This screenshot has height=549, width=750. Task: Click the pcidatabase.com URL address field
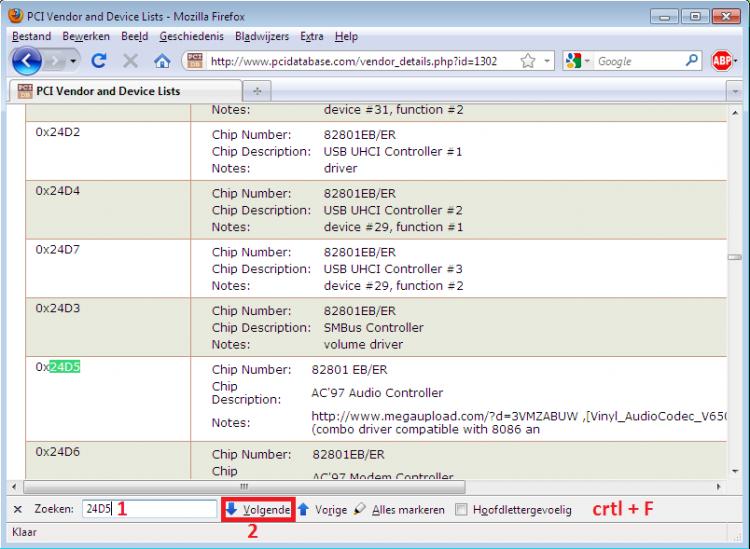pos(354,61)
